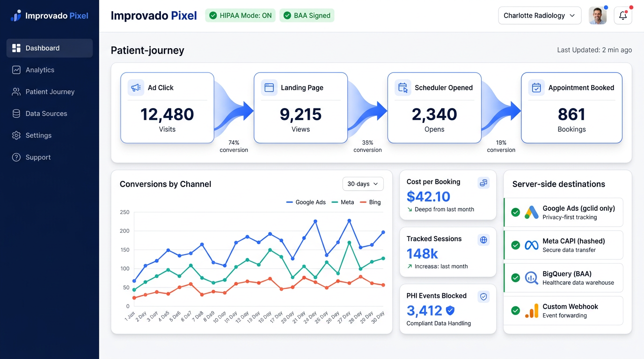Open the user profile avatar
Image resolution: width=644 pixels, height=359 pixels.
pyautogui.click(x=598, y=15)
